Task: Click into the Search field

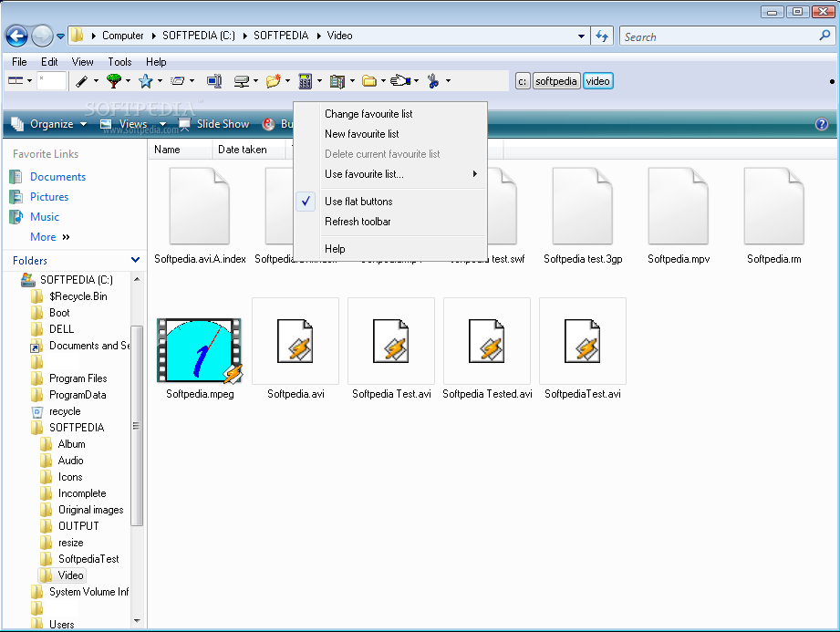Action: pos(718,36)
